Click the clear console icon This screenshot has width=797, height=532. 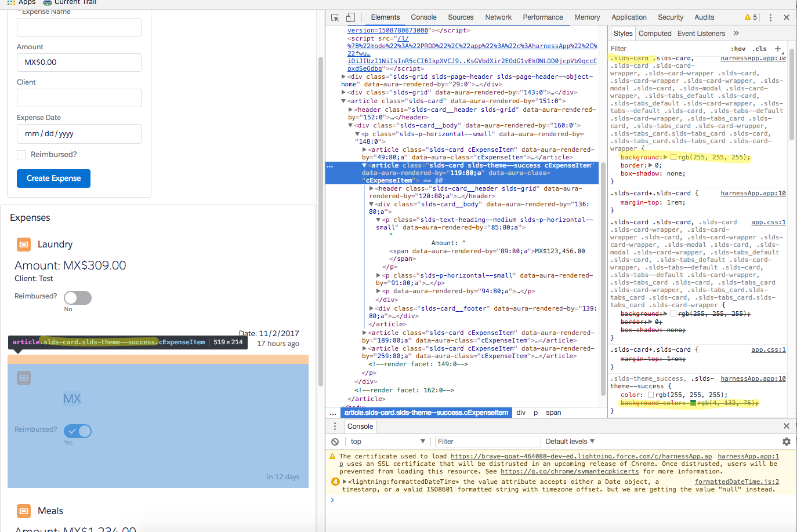point(335,442)
